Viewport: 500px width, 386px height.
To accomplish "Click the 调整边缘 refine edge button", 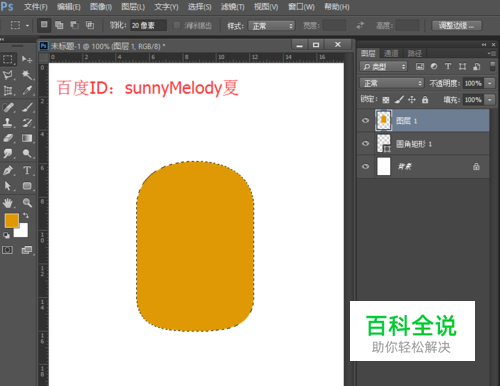I will coord(457,26).
